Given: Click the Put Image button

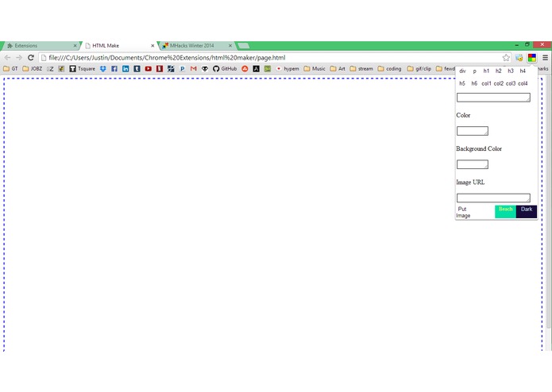Looking at the screenshot, I should pos(463,212).
